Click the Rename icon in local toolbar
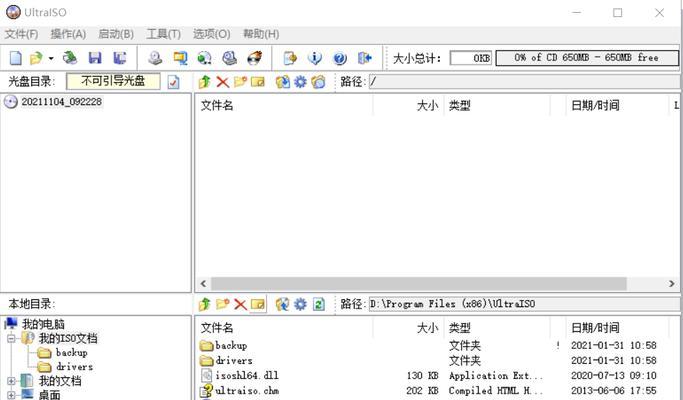The width and height of the screenshot is (683, 400). coord(258,304)
